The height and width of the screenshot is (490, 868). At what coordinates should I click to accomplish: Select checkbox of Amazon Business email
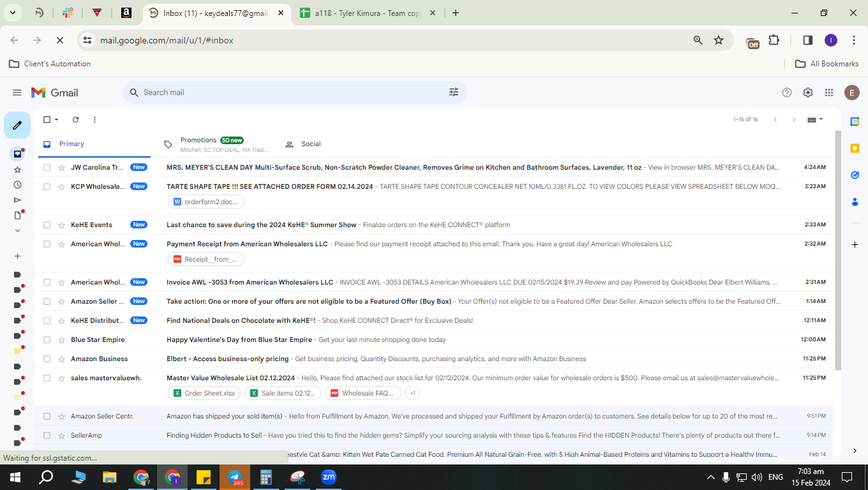coord(47,359)
